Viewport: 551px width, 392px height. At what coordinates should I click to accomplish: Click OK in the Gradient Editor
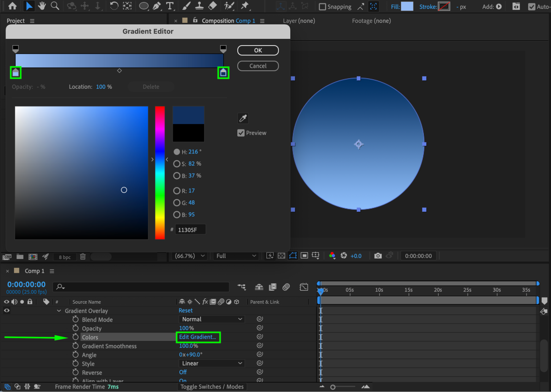pos(258,50)
